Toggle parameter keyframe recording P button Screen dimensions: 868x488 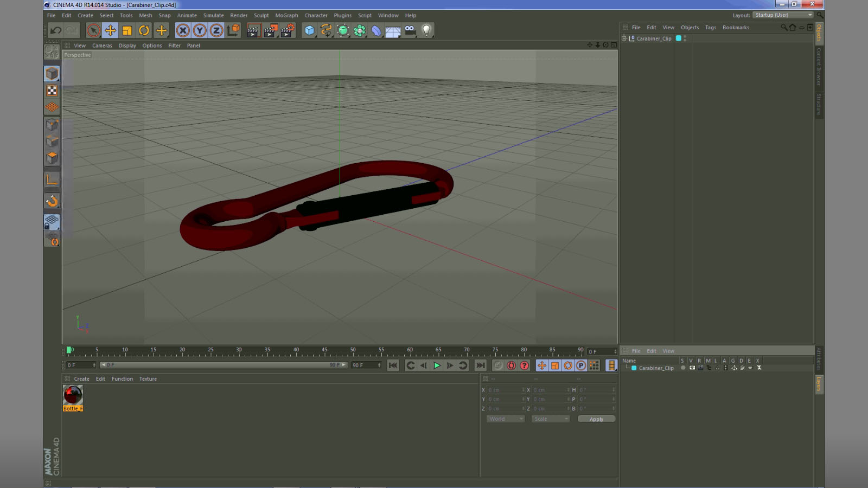point(581,365)
